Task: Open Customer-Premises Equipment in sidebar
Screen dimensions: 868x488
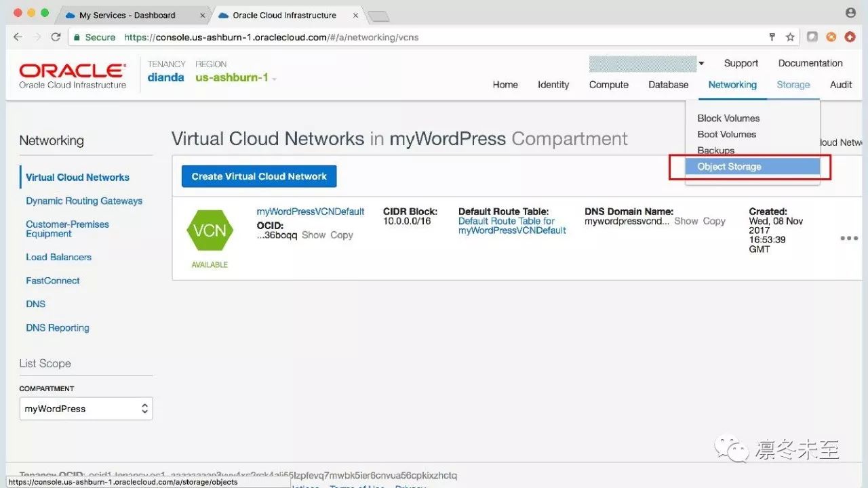Action: tap(67, 229)
